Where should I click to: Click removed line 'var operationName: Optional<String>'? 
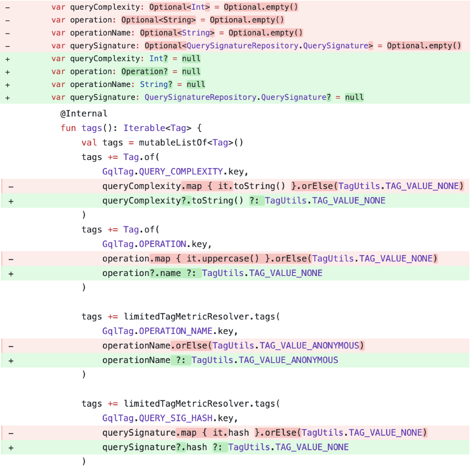tap(235, 33)
